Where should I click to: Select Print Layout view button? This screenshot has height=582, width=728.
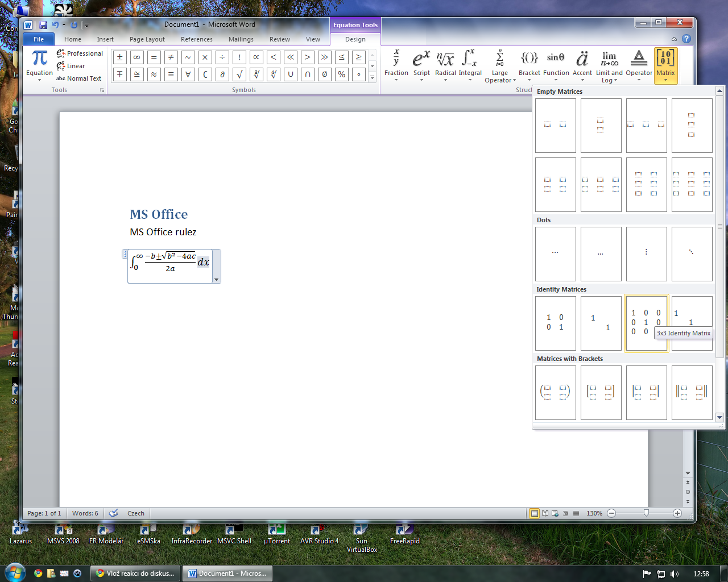click(x=534, y=513)
